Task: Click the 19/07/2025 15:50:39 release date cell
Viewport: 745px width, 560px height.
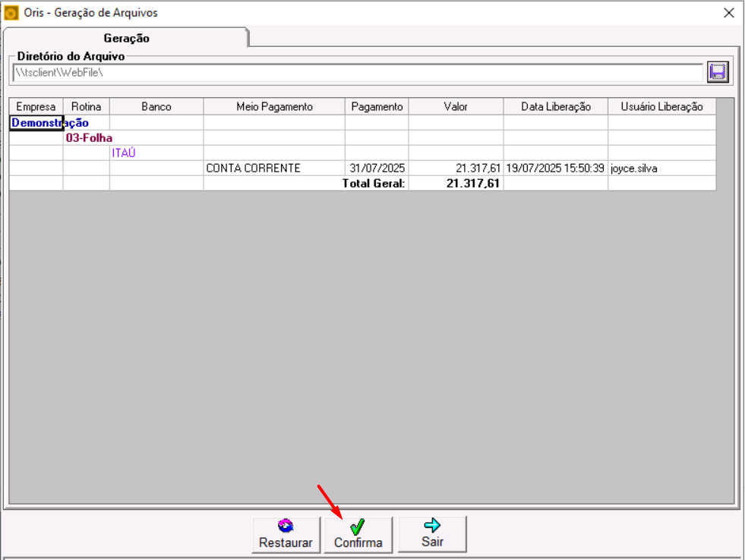Action: point(555,168)
